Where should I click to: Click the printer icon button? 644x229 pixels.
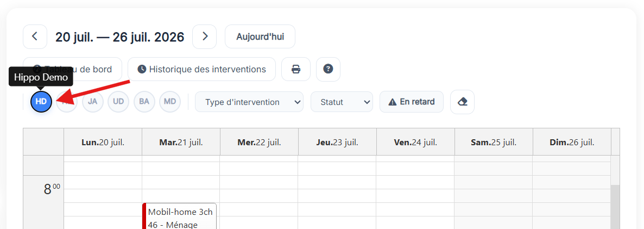click(x=296, y=69)
